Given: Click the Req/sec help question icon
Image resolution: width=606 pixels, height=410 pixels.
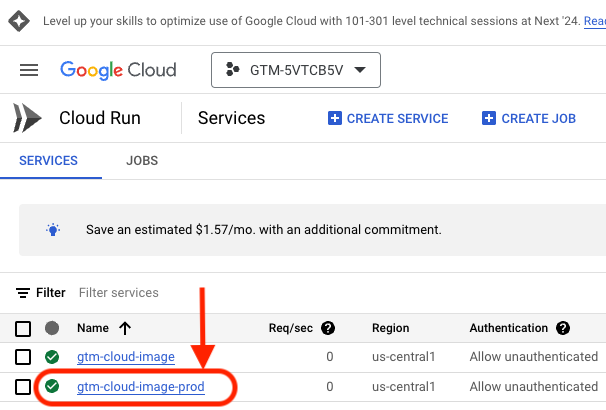Looking at the screenshot, I should [x=327, y=328].
